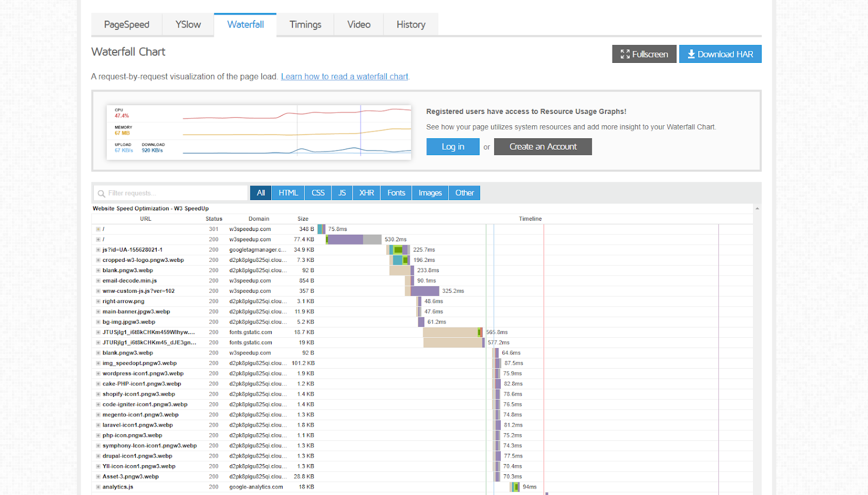Expand the right-arrow.png request row

coord(98,301)
